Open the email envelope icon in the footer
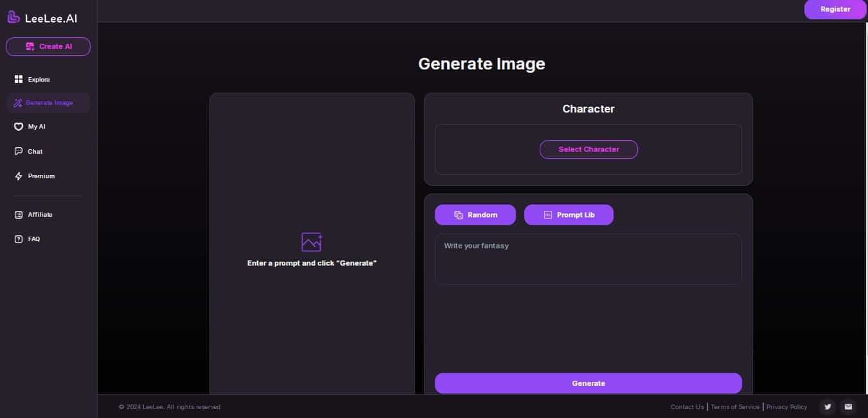The image size is (868, 418). point(848,406)
